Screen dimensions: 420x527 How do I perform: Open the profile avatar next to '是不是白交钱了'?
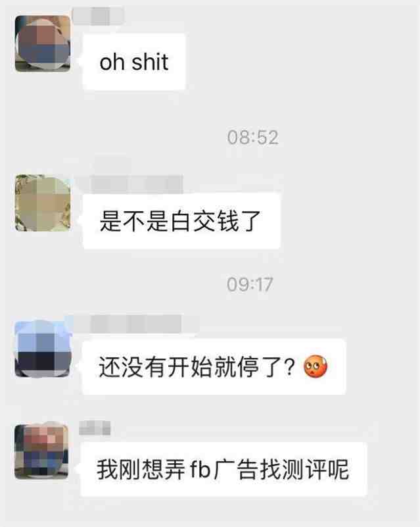click(x=43, y=203)
